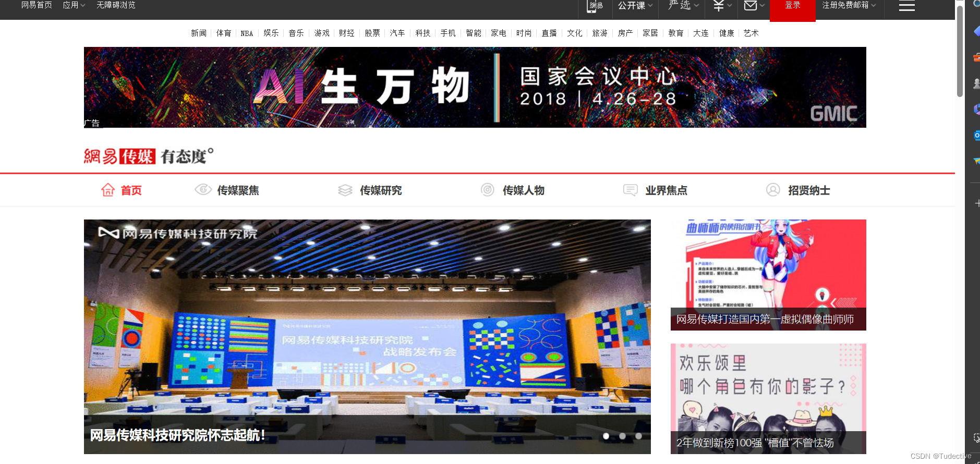Open the 直播 channel link
Screen dimensions: 980x464
click(x=549, y=33)
